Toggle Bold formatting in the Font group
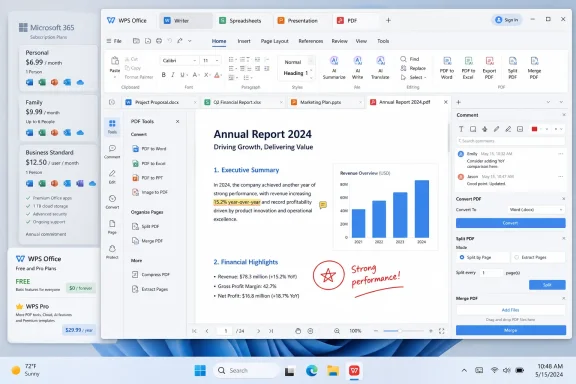Image resolution: width=576 pixels, height=384 pixels. pos(163,75)
